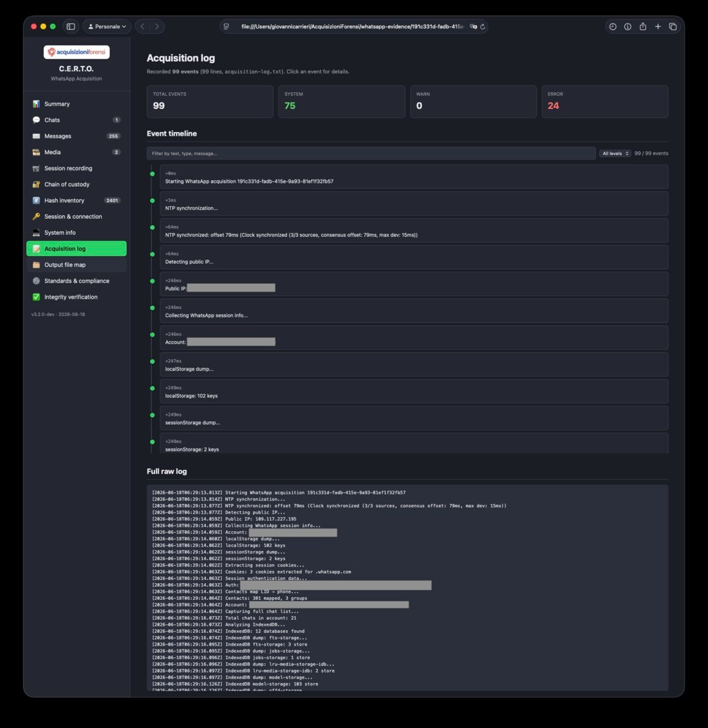The image size is (708, 728).
Task: Open a new tab with the plus icon
Action: (658, 26)
